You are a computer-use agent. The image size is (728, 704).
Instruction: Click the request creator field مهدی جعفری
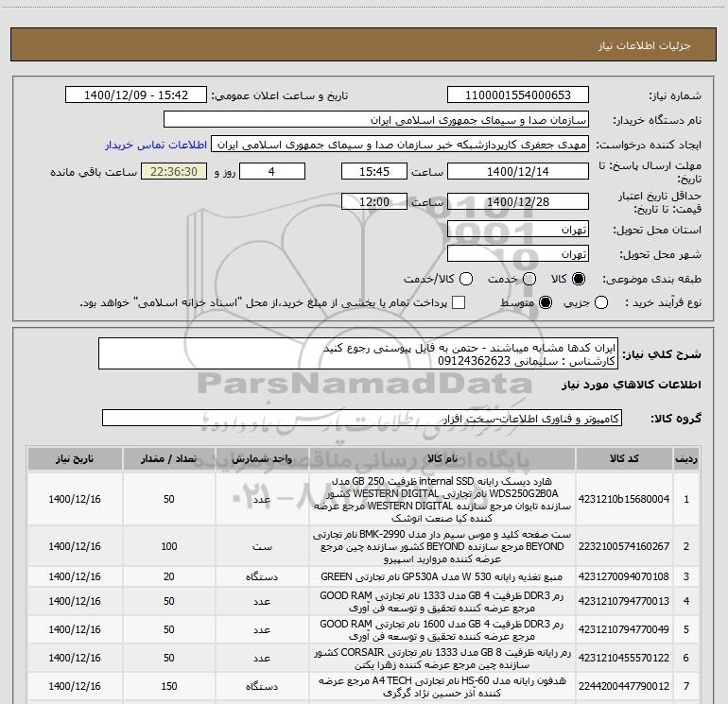[400, 145]
